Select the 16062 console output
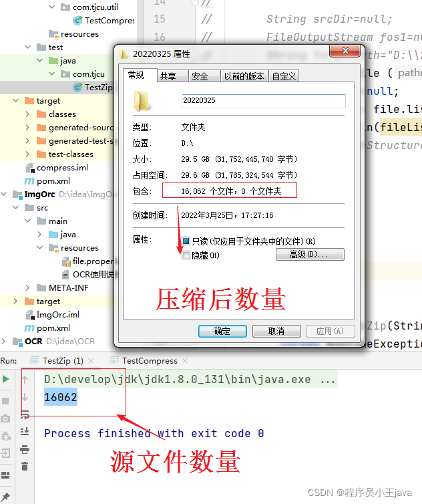Screen dimensions: 422x504 click(61, 397)
